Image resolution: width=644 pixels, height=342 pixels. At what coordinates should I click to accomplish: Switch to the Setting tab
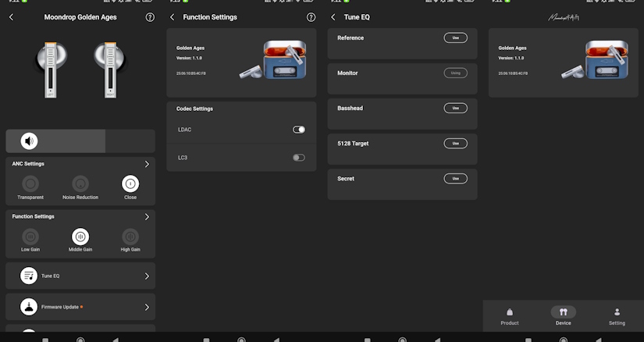click(617, 316)
